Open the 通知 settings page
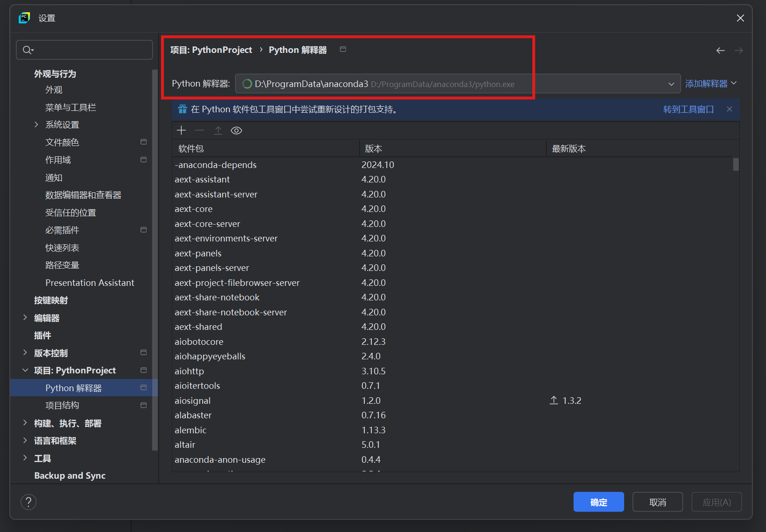This screenshot has height=532, width=766. click(54, 177)
